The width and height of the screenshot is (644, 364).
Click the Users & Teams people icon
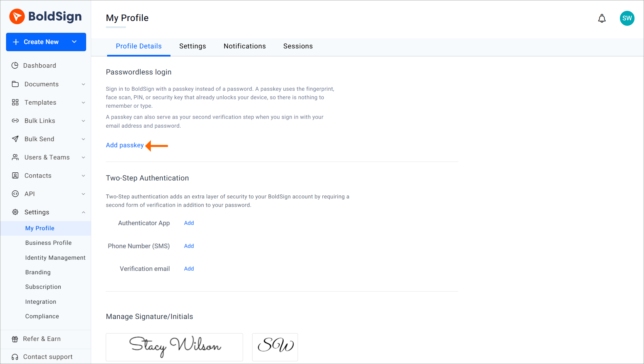(x=15, y=157)
